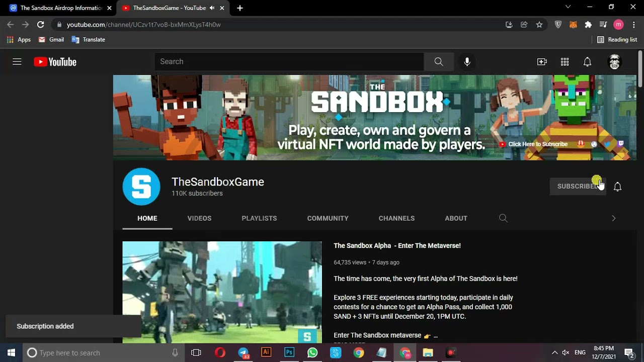Open the YouTube apps grid icon
The image size is (644, 362).
(565, 62)
